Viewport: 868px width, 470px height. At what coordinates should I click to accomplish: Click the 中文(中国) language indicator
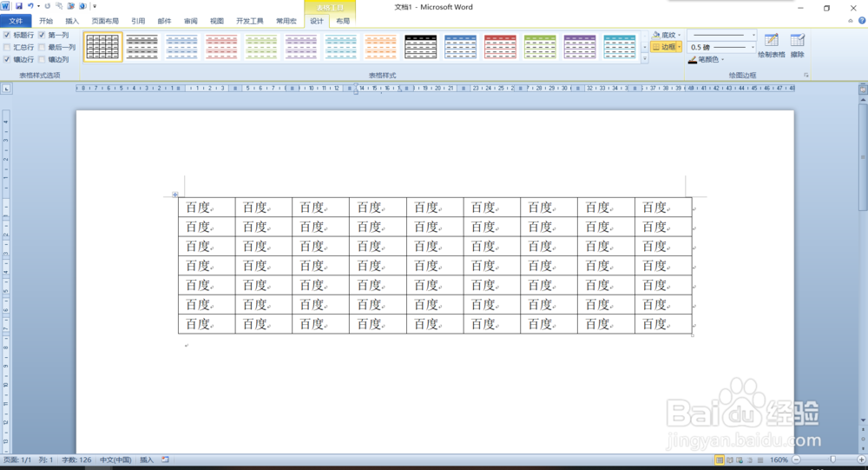pyautogui.click(x=115, y=460)
